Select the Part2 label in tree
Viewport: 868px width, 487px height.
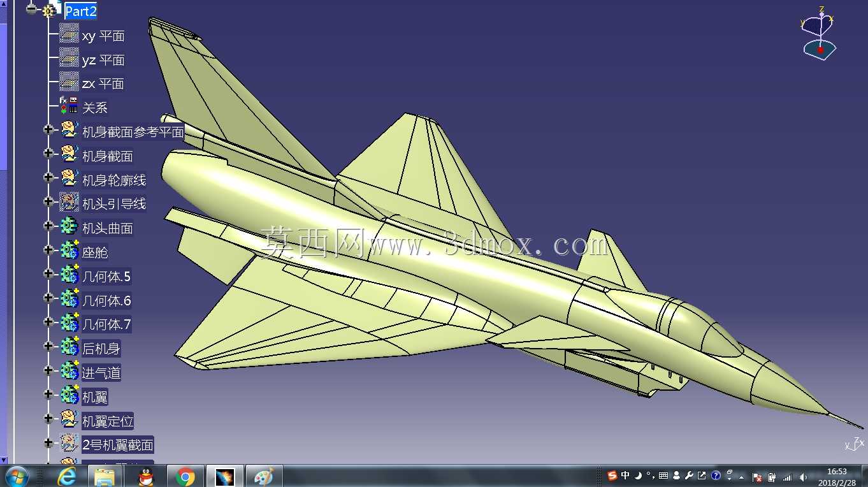pyautogui.click(x=81, y=11)
